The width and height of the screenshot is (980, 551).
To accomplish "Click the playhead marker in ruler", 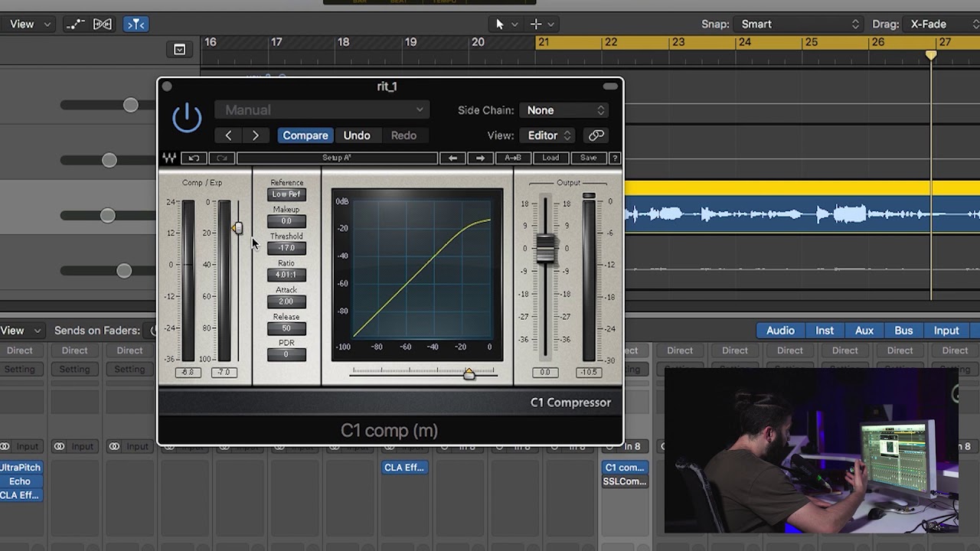I will [x=931, y=55].
